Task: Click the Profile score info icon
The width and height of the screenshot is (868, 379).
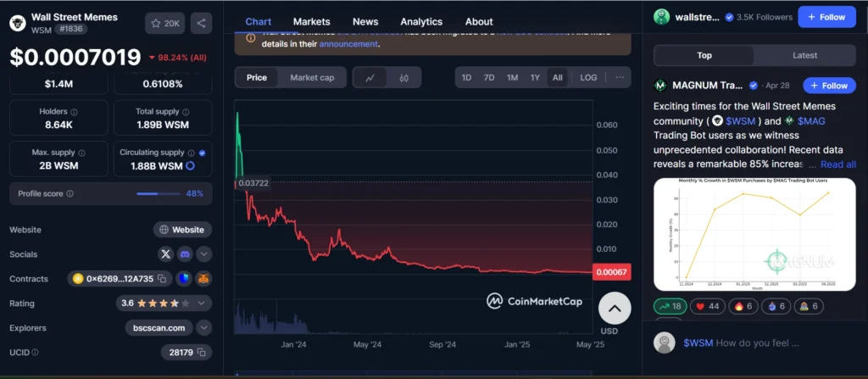Action: (70, 194)
